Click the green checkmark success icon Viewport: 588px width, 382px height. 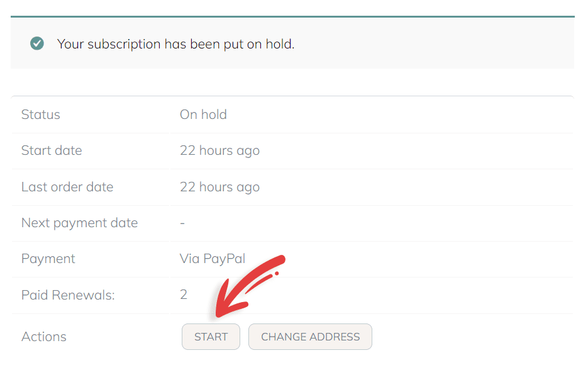pos(37,43)
